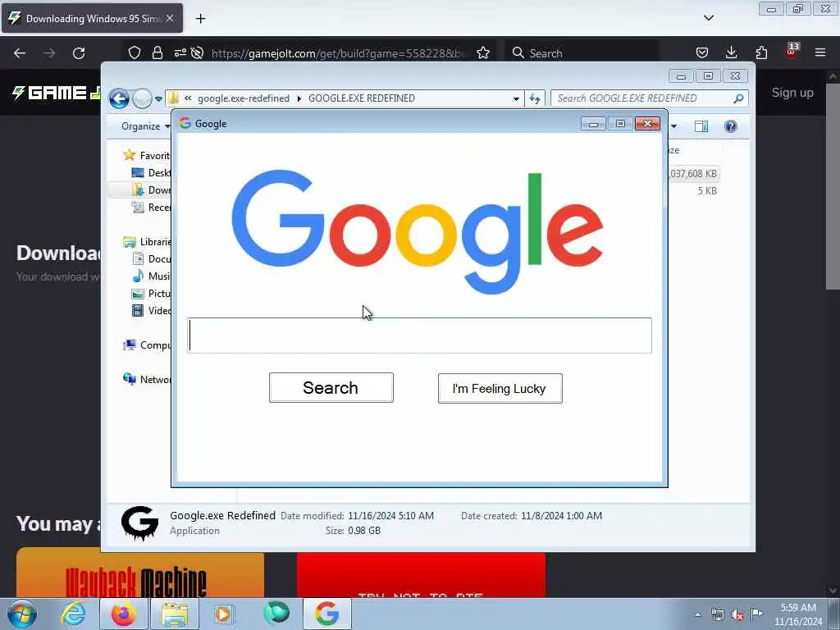
Task: Click the Firefox Search box
Action: click(x=582, y=53)
